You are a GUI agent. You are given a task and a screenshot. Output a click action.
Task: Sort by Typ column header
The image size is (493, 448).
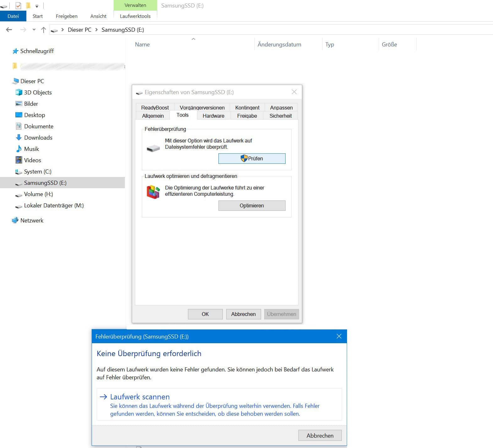click(351, 44)
